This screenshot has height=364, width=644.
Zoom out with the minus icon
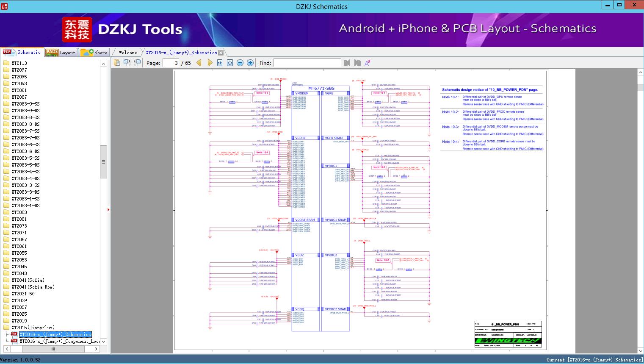(x=240, y=63)
